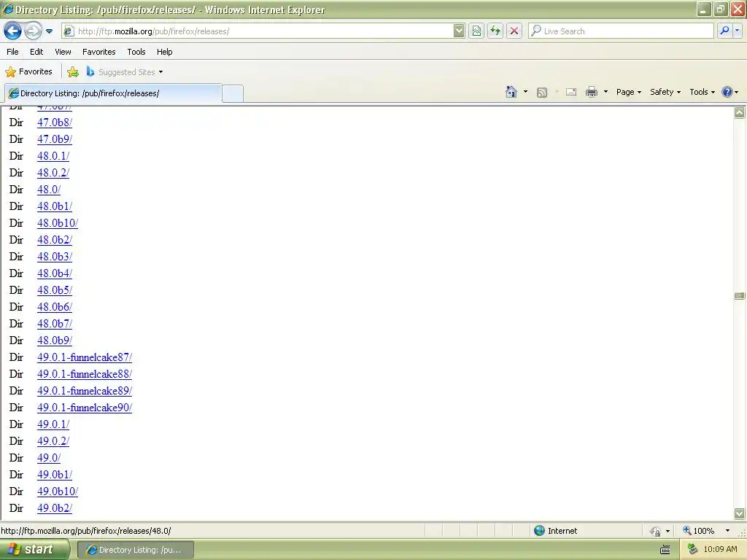The image size is (747, 560).
Task: Open the 49.0.1-funnelcake89/ link
Action: [x=85, y=391]
